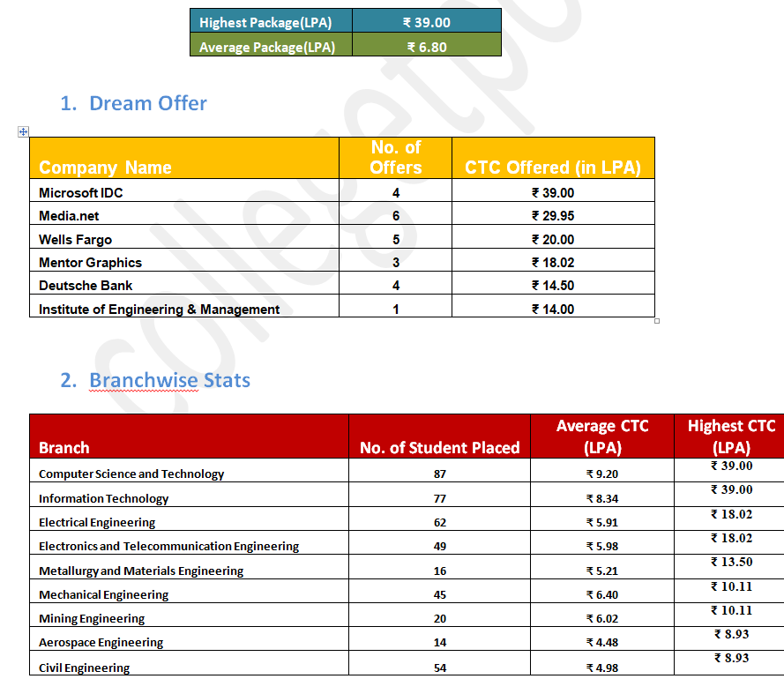Click the '1. Dream Offer' heading

[133, 103]
